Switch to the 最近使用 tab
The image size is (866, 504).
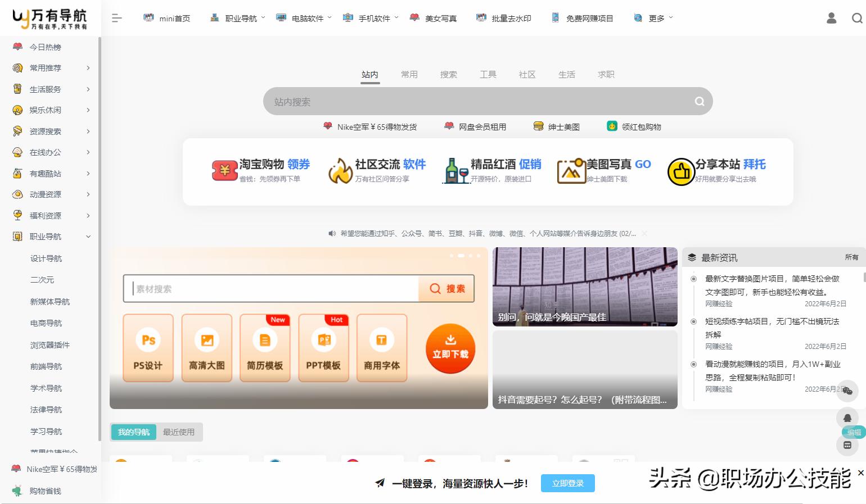179,432
